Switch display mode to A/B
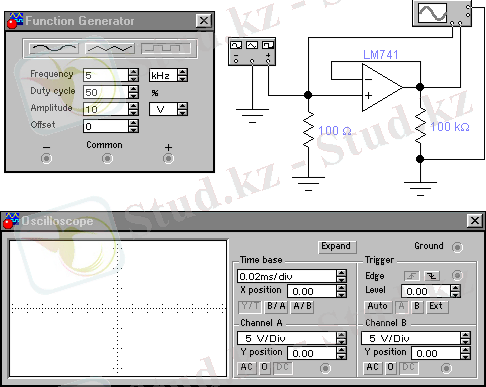 [x=302, y=306]
